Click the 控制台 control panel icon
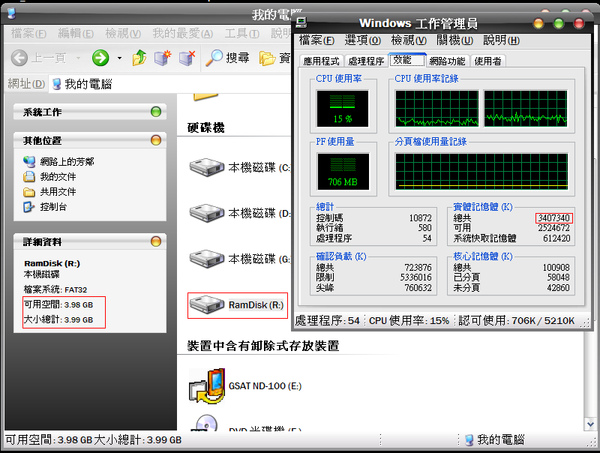The image size is (600, 453). [x=29, y=207]
